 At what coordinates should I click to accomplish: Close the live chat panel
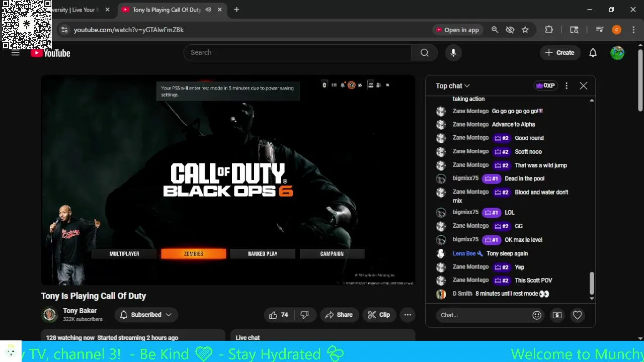click(583, 86)
